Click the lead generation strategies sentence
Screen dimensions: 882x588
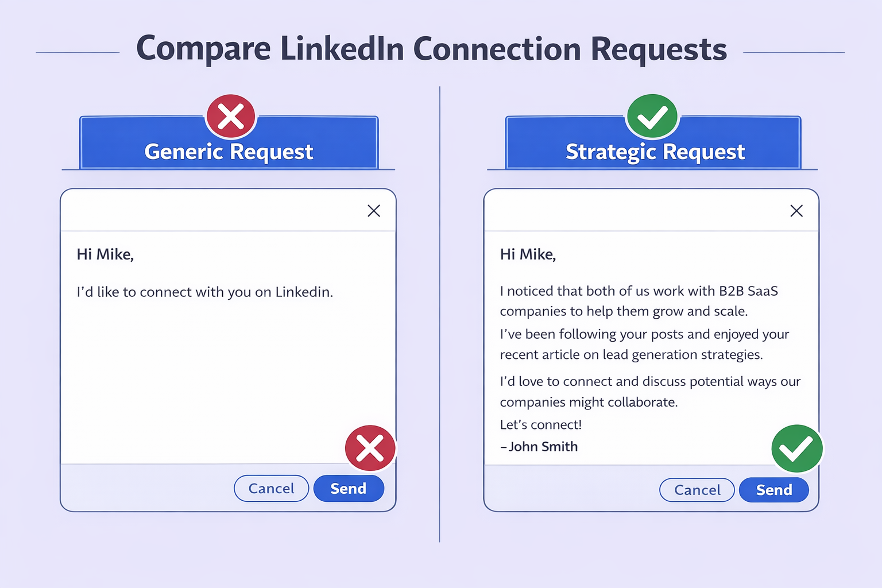pyautogui.click(x=644, y=345)
